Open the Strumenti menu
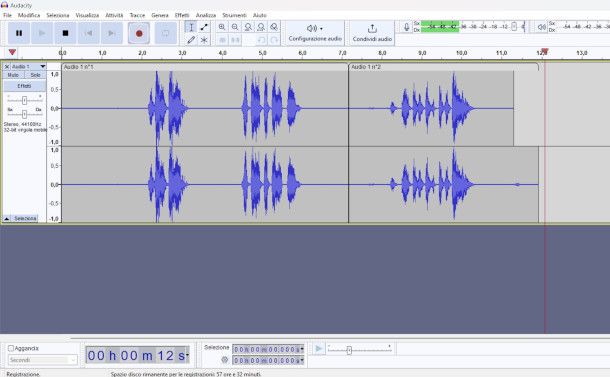The width and height of the screenshot is (610, 377). (x=234, y=15)
